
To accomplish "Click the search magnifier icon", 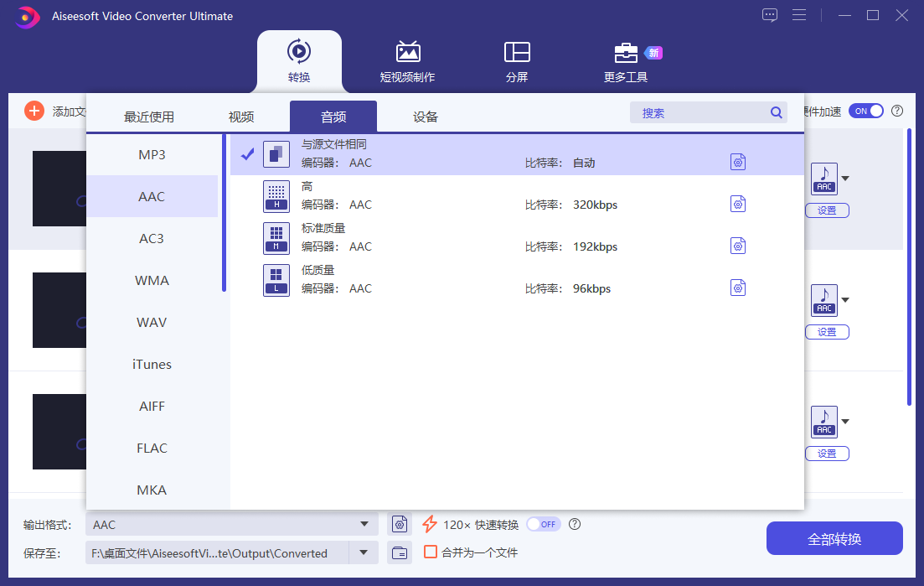I will [x=776, y=111].
